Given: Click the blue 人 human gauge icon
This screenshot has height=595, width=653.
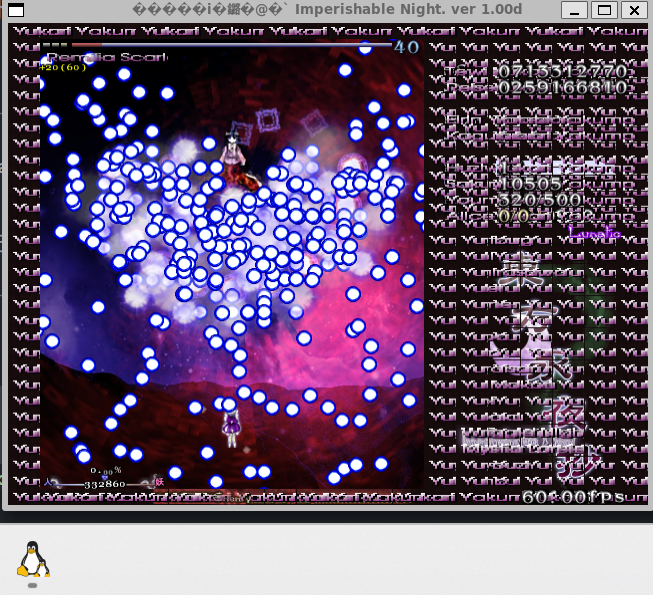Looking at the screenshot, I should coord(48,482).
